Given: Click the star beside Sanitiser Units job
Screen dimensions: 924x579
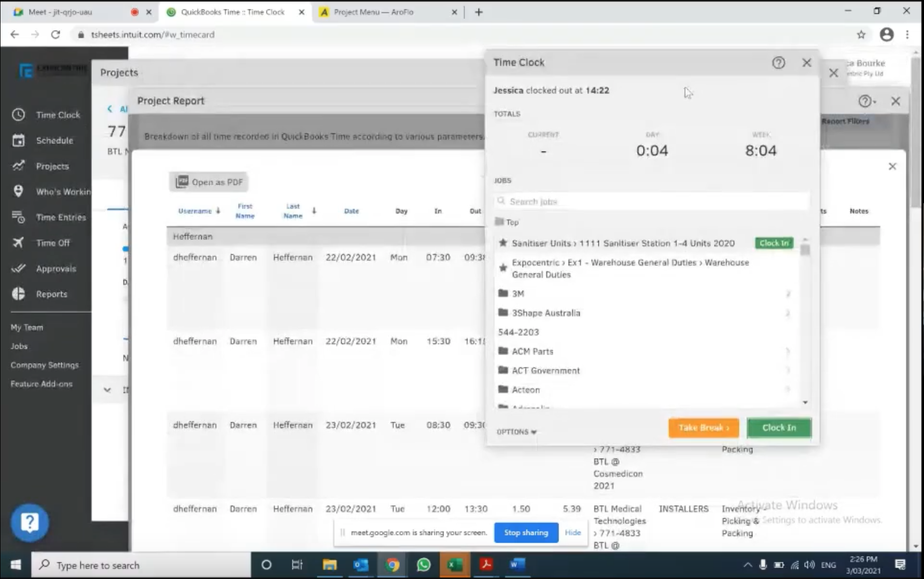Looking at the screenshot, I should pos(502,243).
